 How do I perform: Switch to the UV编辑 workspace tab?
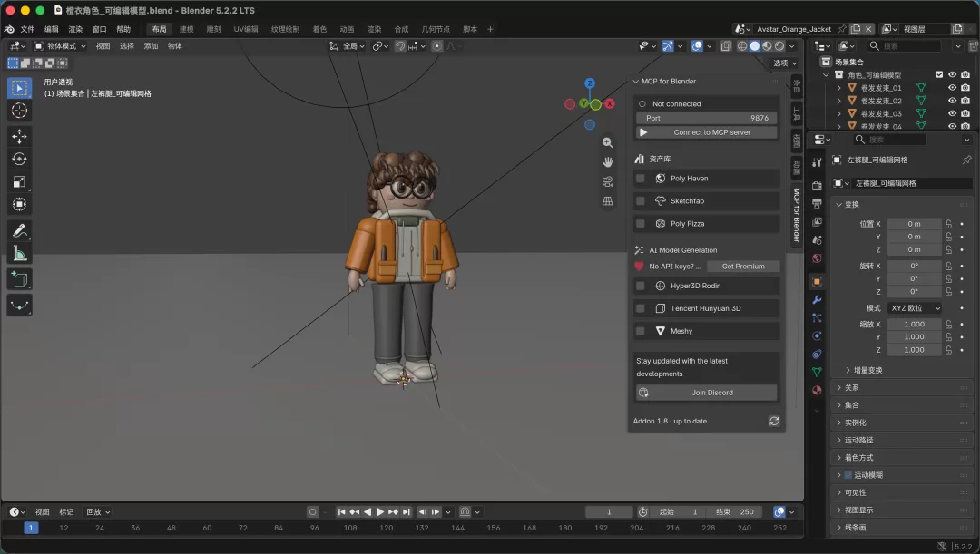246,29
